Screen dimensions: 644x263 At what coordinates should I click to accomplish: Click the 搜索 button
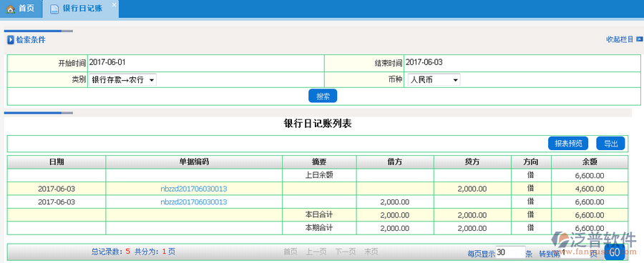323,96
